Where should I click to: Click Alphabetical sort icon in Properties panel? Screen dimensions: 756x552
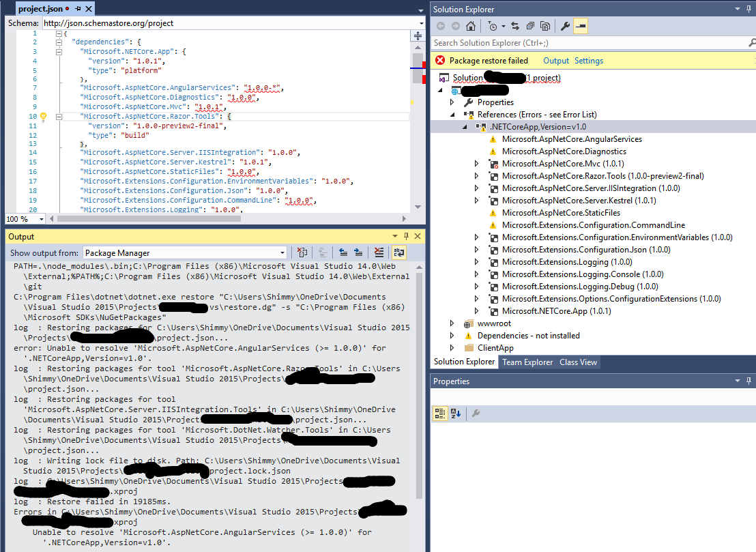[456, 413]
